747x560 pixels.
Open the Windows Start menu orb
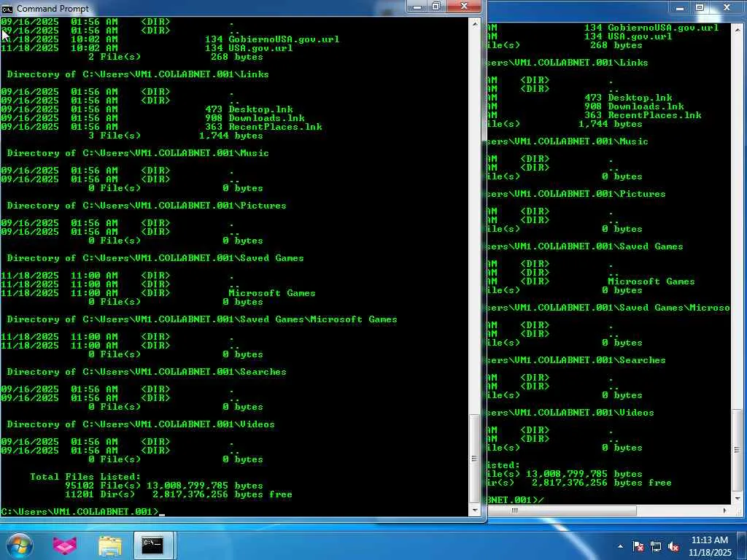(x=20, y=545)
